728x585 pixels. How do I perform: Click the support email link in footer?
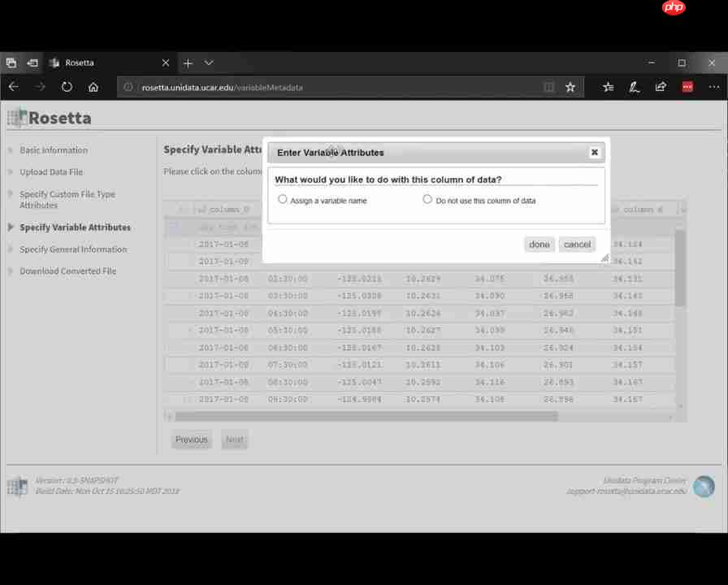[626, 491]
